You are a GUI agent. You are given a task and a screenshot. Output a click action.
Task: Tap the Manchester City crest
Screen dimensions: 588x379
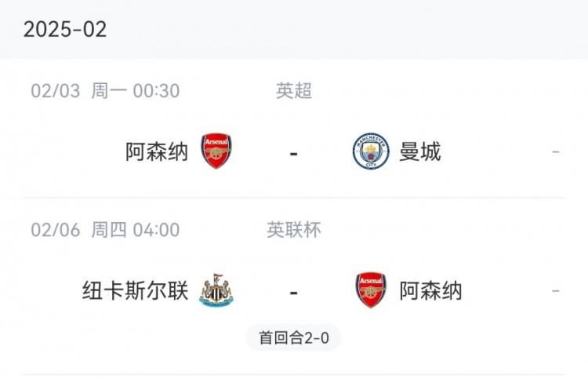(371, 151)
